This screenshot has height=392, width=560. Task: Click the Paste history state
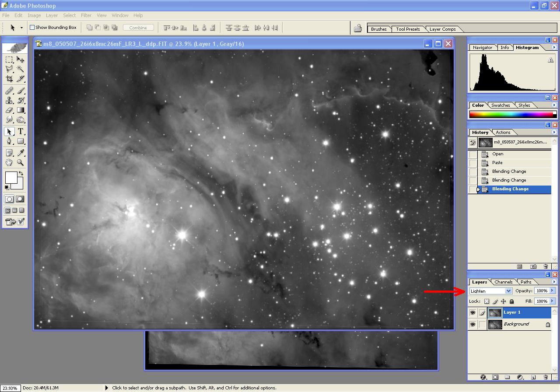(x=497, y=163)
